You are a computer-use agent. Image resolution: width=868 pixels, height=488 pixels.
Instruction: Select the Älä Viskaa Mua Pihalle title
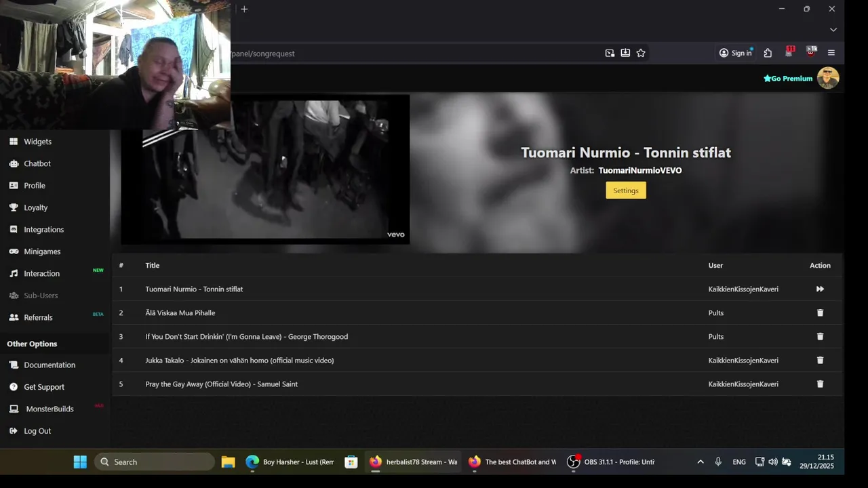[x=180, y=312]
